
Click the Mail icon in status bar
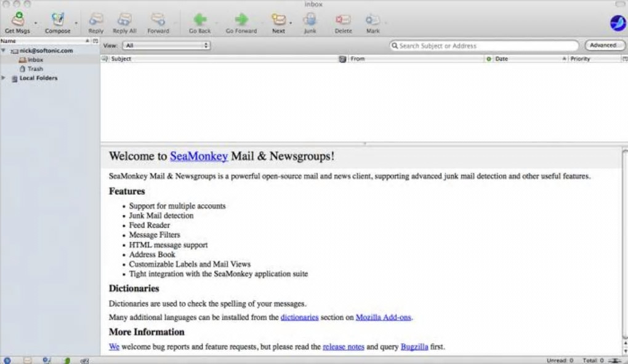27,360
